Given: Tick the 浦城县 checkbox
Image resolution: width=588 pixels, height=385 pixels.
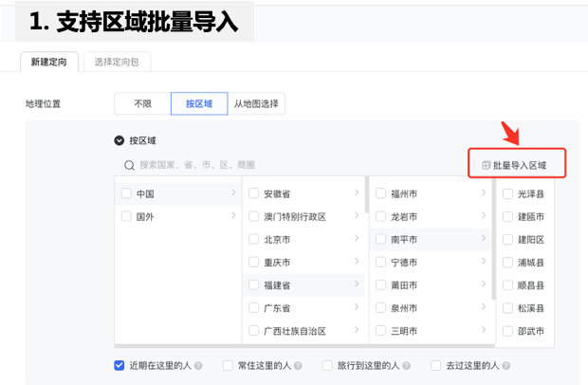Looking at the screenshot, I should click(507, 262).
